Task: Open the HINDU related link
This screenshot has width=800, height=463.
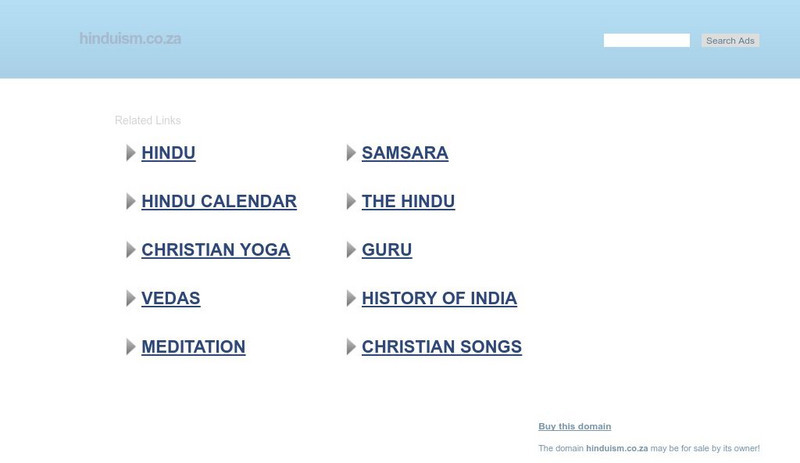Action: 168,153
